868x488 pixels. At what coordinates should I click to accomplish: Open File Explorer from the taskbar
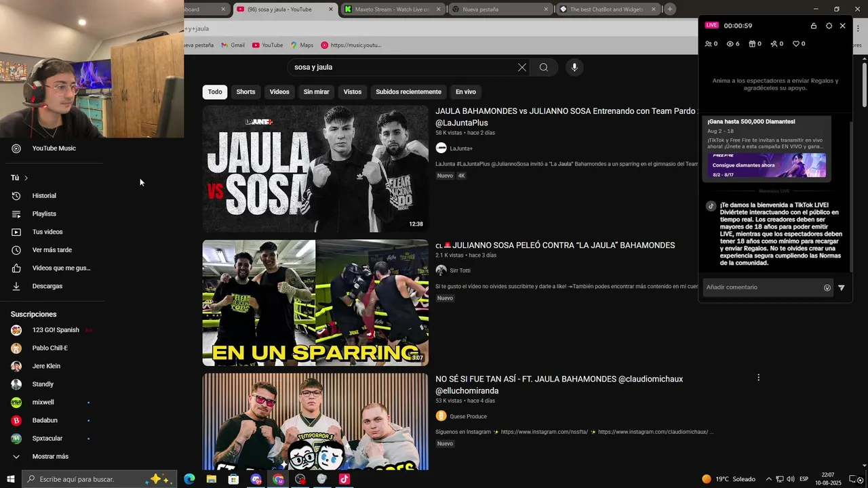point(212,479)
